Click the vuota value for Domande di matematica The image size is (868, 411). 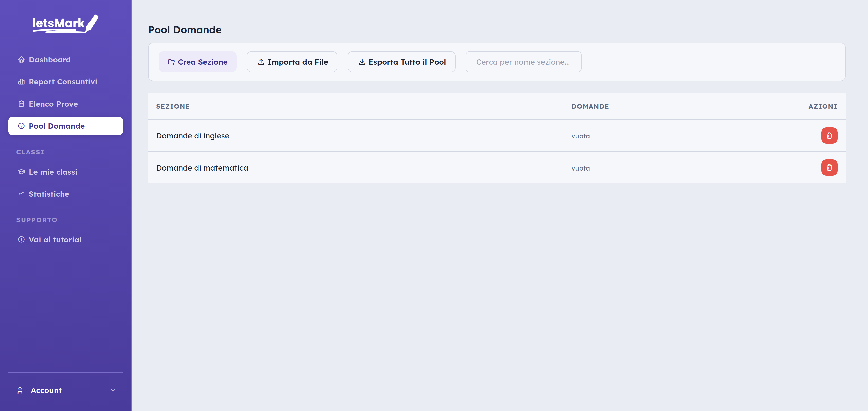(581, 168)
